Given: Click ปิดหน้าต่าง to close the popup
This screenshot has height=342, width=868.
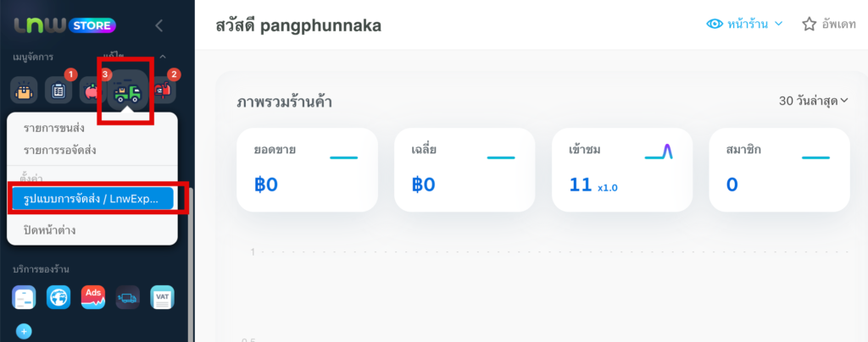Looking at the screenshot, I should coord(50,229).
